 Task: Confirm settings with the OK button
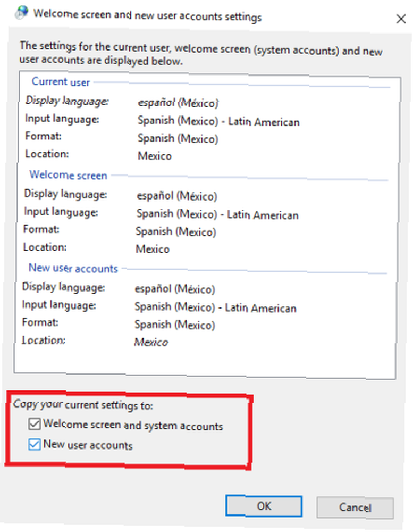tap(264, 506)
